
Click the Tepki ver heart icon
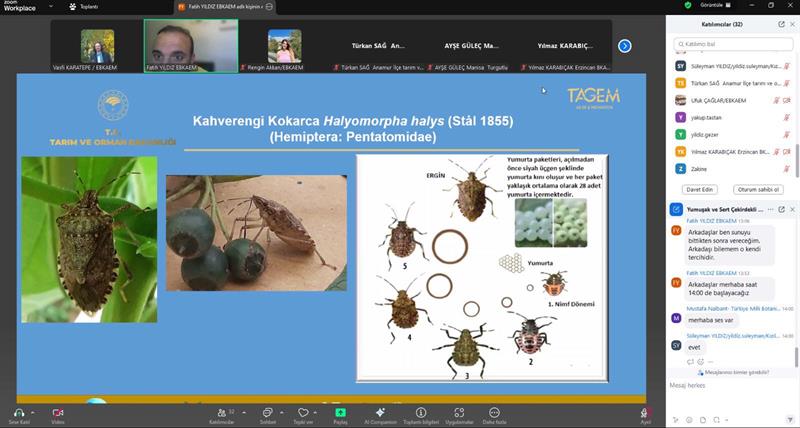(x=303, y=411)
